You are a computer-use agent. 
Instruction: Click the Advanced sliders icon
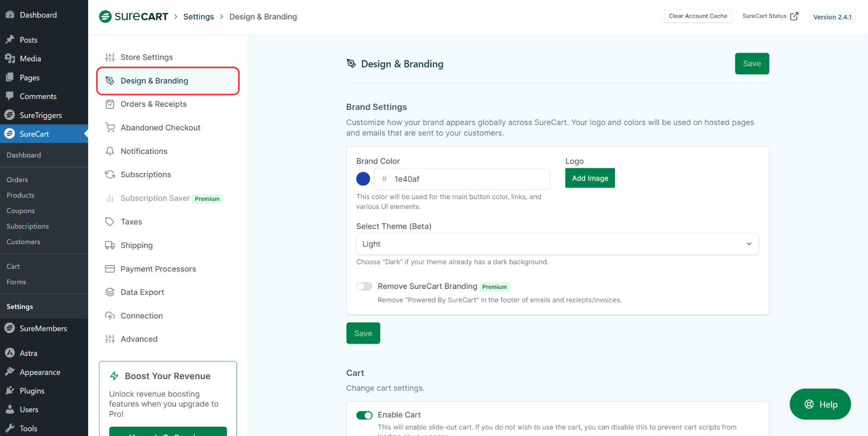click(x=110, y=339)
